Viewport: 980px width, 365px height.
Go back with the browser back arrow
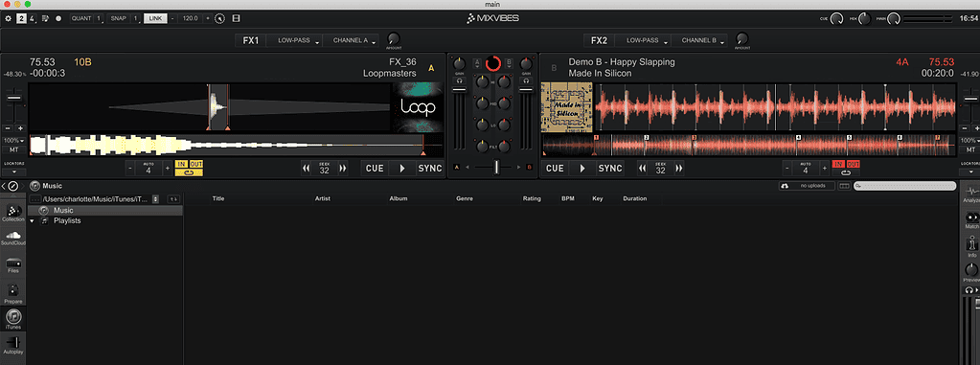click(4, 186)
